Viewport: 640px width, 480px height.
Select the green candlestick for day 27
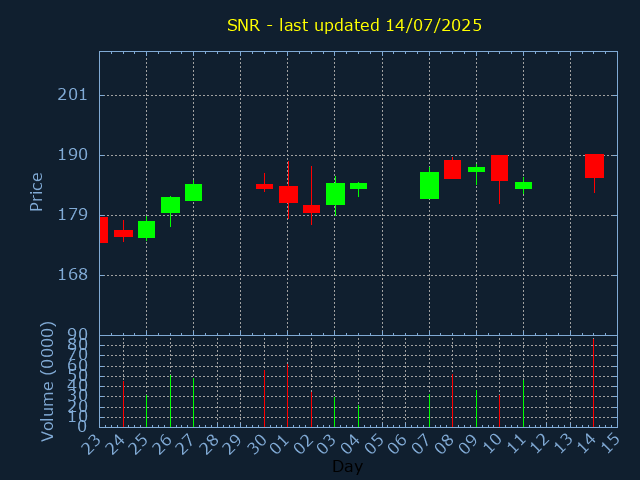click(193, 192)
